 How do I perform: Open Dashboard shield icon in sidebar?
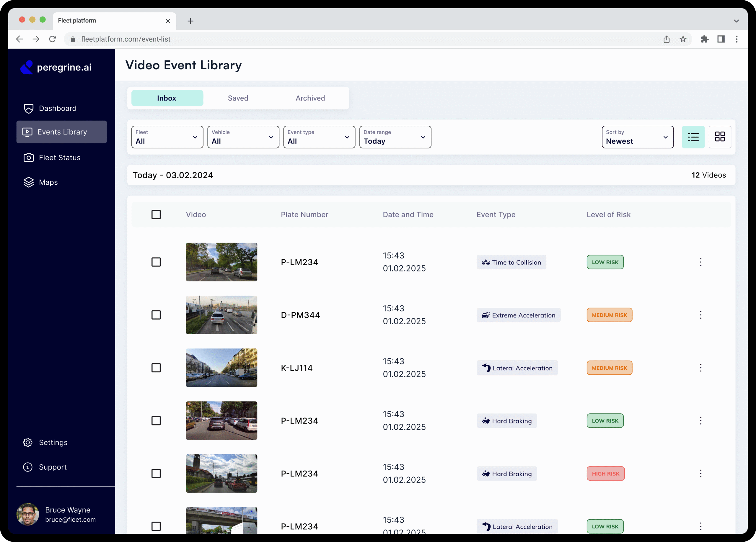pos(29,109)
